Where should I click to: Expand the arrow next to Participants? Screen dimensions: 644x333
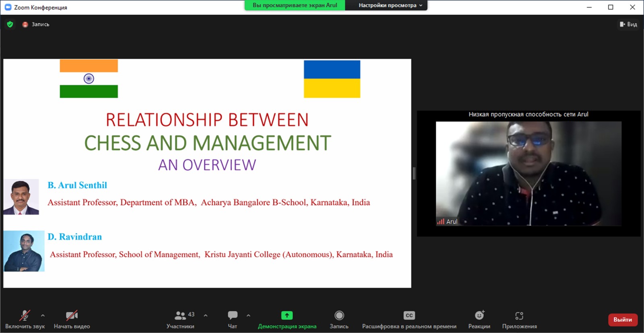click(x=206, y=315)
